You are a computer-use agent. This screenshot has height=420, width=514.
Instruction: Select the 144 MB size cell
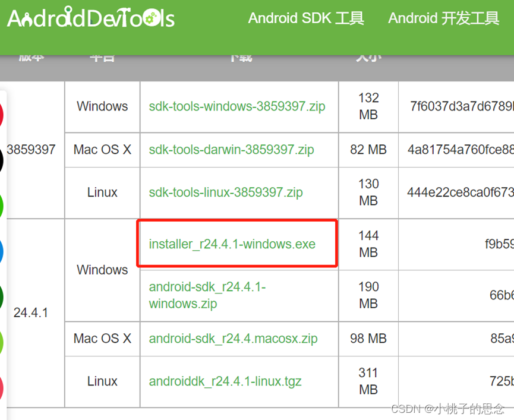pos(368,244)
